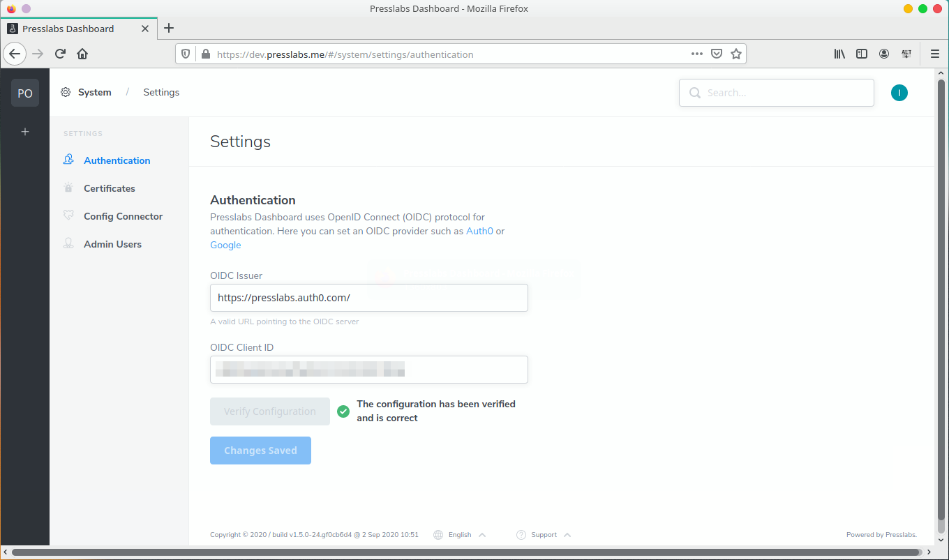Click the Certificates sidebar icon
949x560 pixels.
[68, 188]
